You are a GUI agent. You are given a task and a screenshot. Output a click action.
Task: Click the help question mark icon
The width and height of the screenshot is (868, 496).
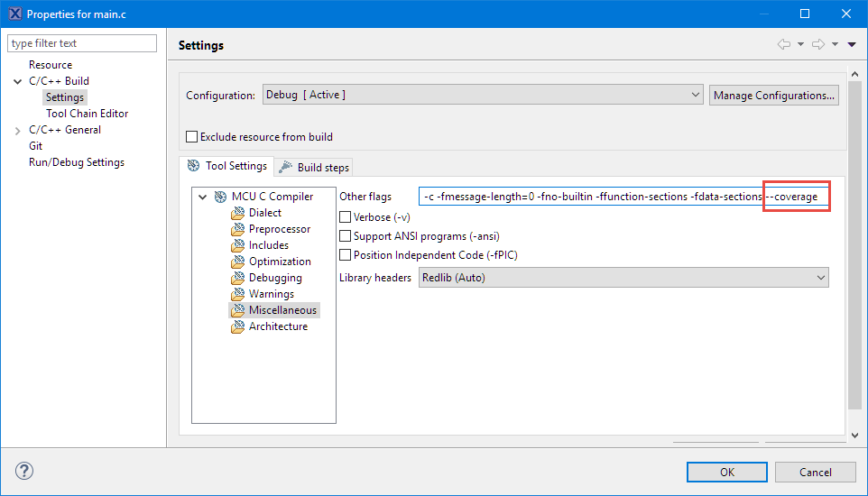[x=24, y=471]
